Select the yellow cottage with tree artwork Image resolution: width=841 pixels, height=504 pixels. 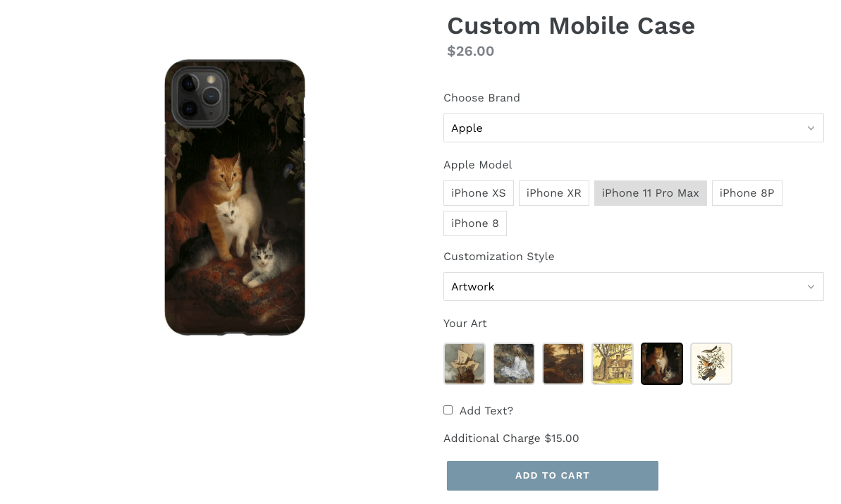tap(613, 364)
